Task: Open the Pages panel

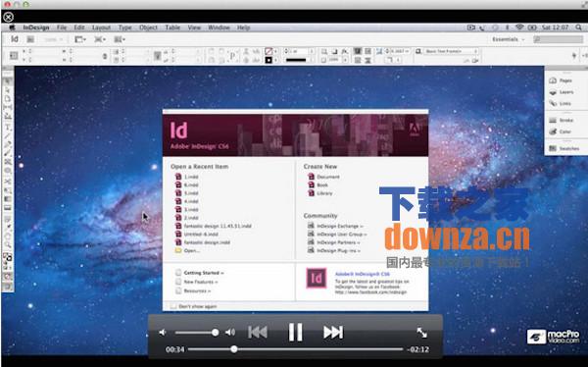Action: pos(561,80)
